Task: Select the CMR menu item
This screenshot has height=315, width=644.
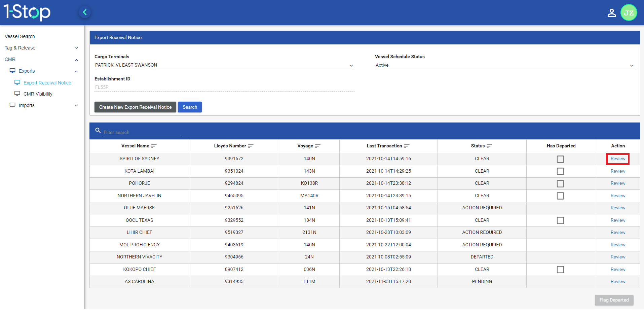Action: [10, 59]
